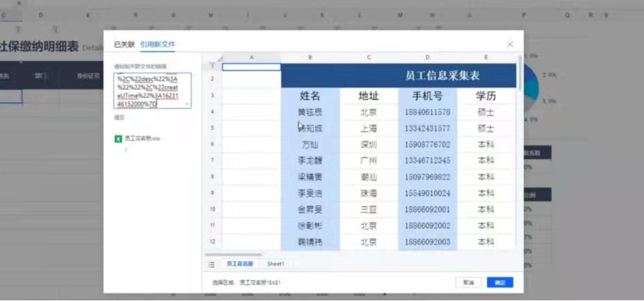This screenshot has width=644, height=301.
Task: Click 清空 to clear the link
Action: pyautogui.click(x=118, y=118)
